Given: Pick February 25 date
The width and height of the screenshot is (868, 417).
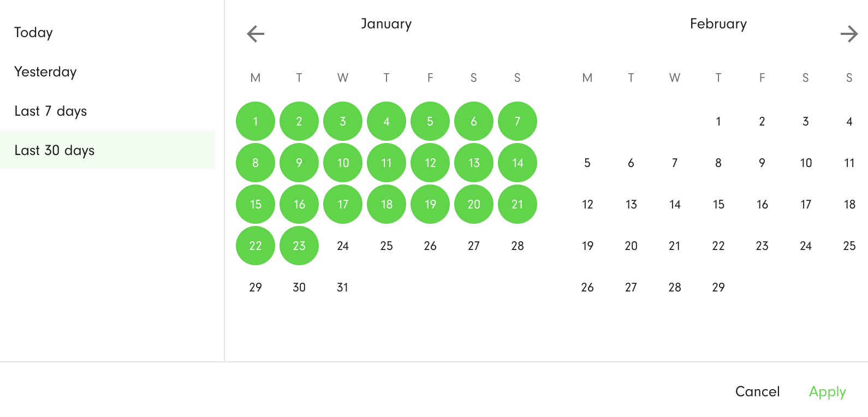Looking at the screenshot, I should [849, 246].
